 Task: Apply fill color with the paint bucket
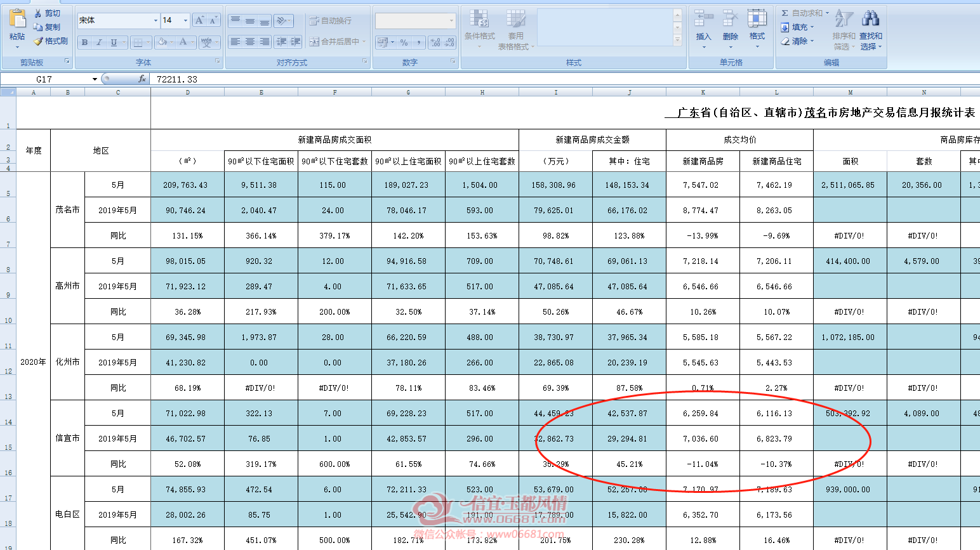click(162, 43)
